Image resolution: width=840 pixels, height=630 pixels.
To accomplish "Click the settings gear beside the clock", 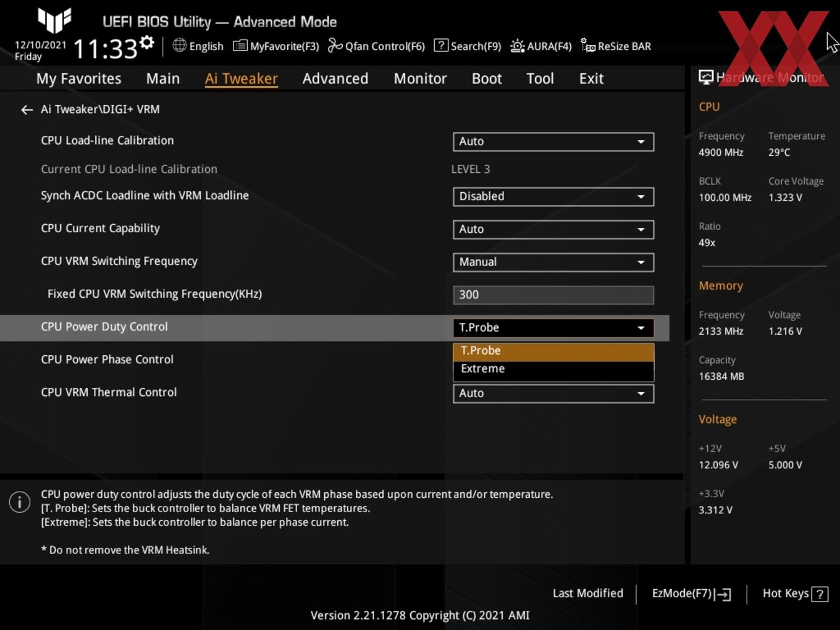I will coord(146,43).
